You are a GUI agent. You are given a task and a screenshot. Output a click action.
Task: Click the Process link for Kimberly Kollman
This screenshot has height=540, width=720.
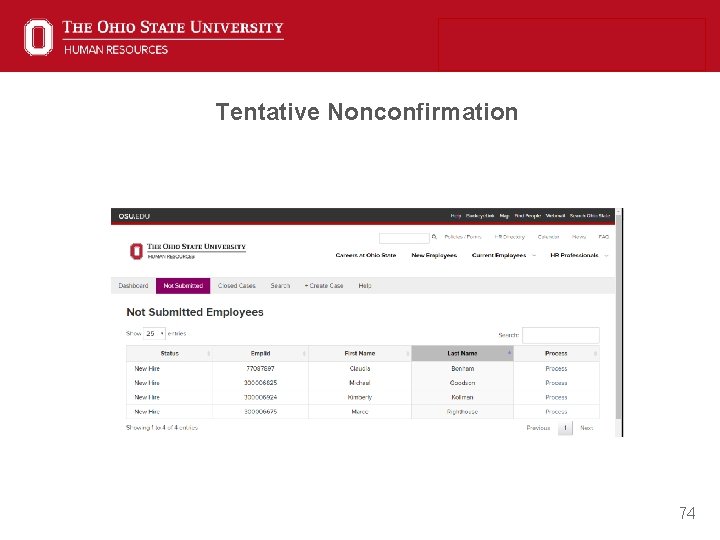point(556,398)
